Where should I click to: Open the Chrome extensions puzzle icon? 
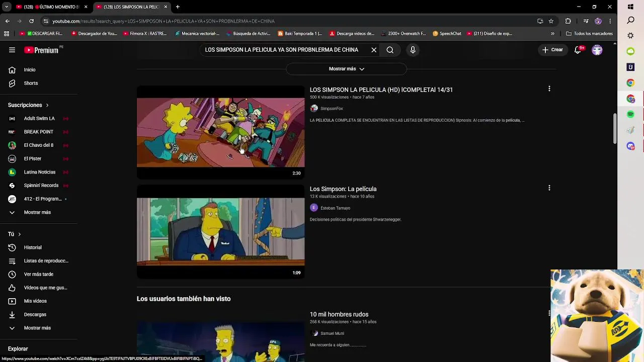[x=568, y=21]
